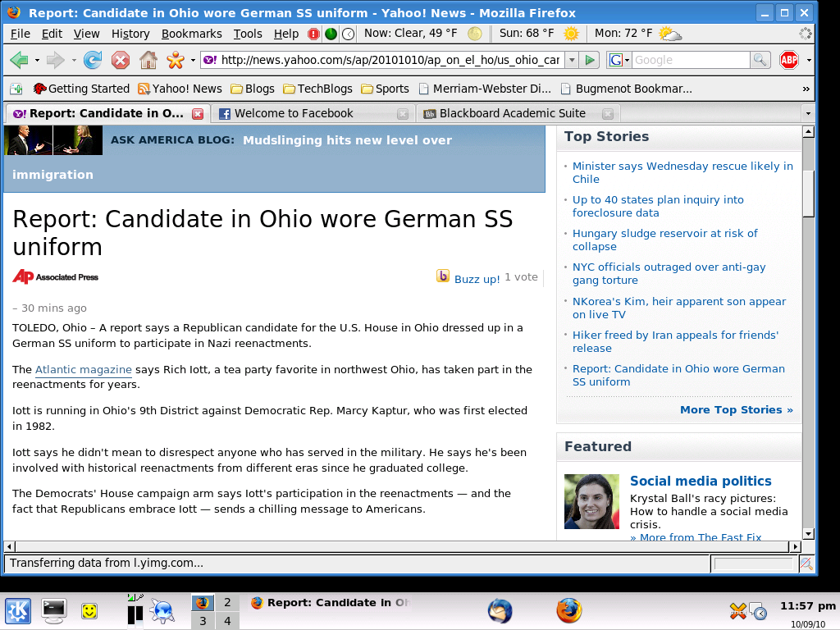The width and height of the screenshot is (840, 630).
Task: Open Hungary sludge reservoir story
Action: coord(664,240)
